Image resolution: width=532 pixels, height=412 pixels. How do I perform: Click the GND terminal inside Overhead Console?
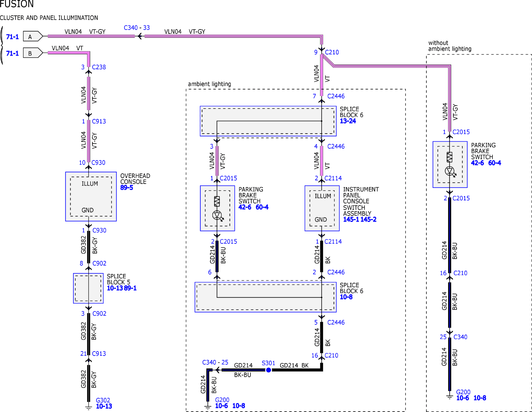pos(87,210)
